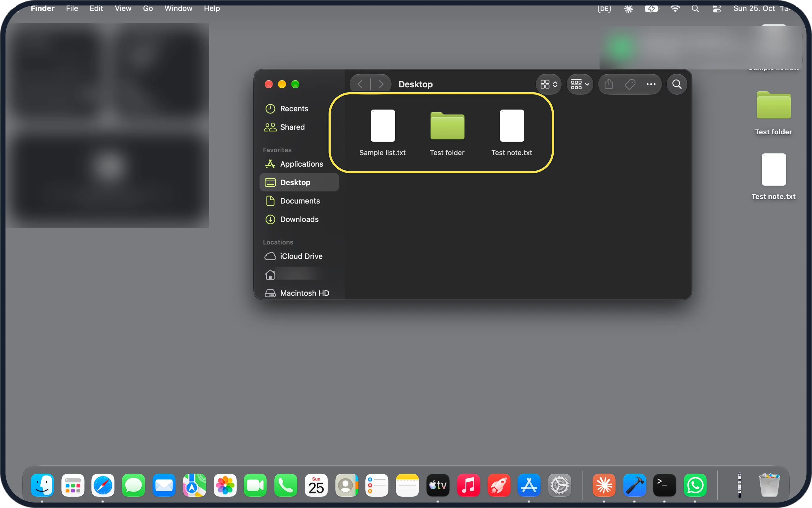
Task: Open Control Center in the menu bar
Action: [717, 9]
